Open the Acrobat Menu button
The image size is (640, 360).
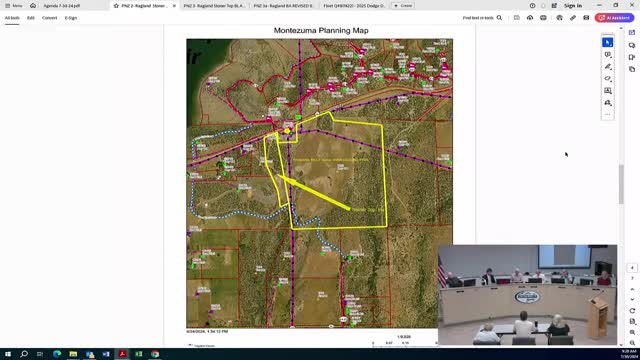point(13,6)
